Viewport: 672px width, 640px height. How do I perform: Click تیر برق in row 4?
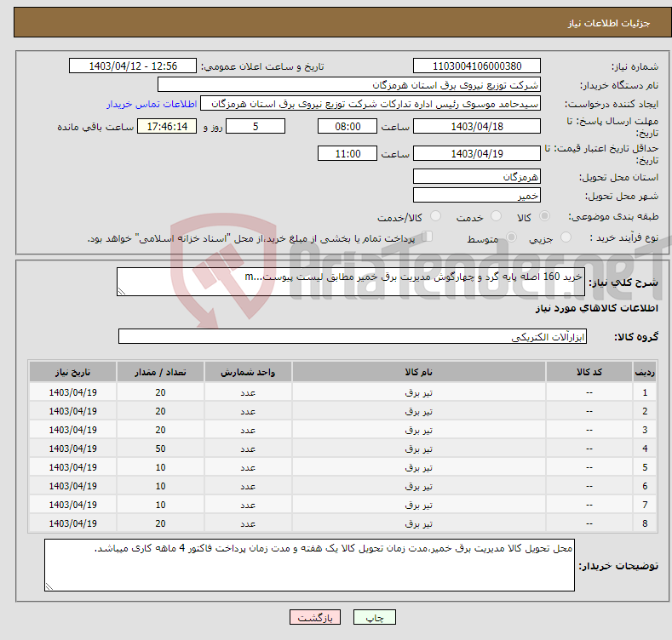coord(419,449)
